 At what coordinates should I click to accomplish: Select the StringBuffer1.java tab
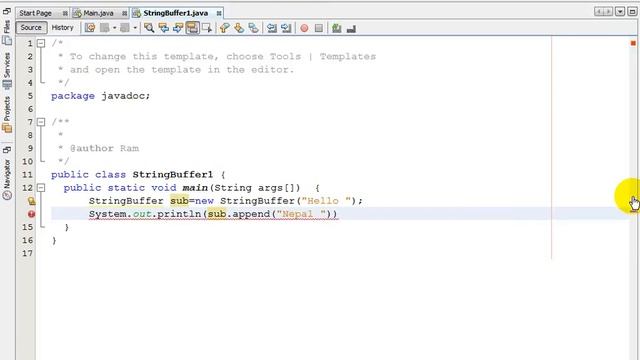pyautogui.click(x=176, y=13)
